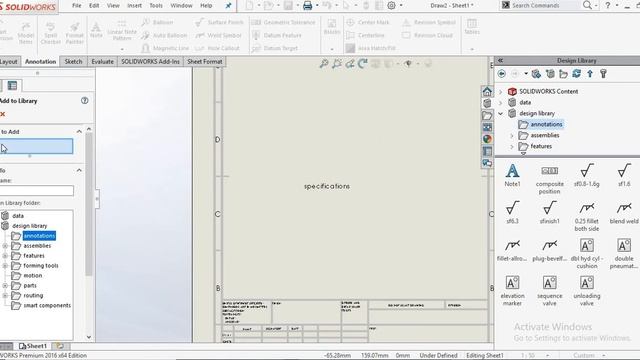Viewport: 640px width, 360px height.
Task: Open Design Library configure tool icon
Action: [603, 74]
